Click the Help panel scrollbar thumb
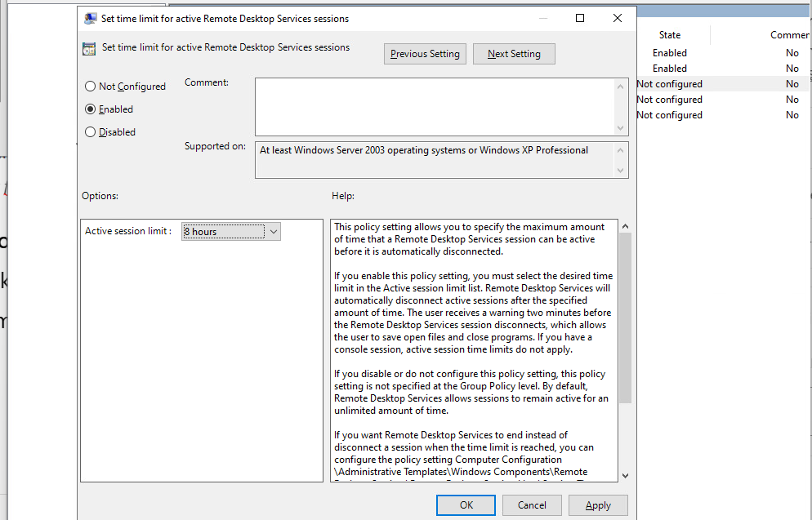Image resolution: width=812 pixels, height=520 pixels. click(x=625, y=318)
